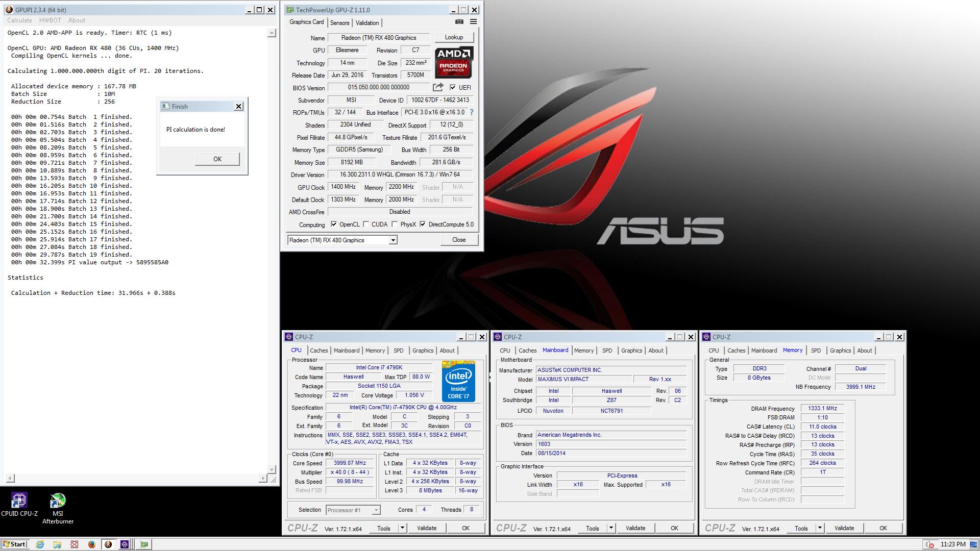Screen dimensions: 980x551
Task: Select the SPD tab in CPU-Z Mainboard window
Action: click(607, 350)
